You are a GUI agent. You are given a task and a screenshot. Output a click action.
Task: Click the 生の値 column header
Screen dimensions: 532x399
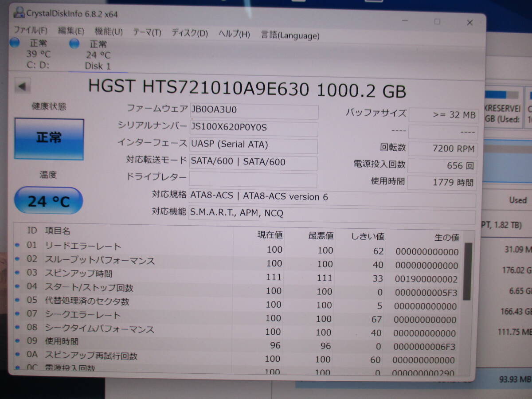pyautogui.click(x=446, y=238)
